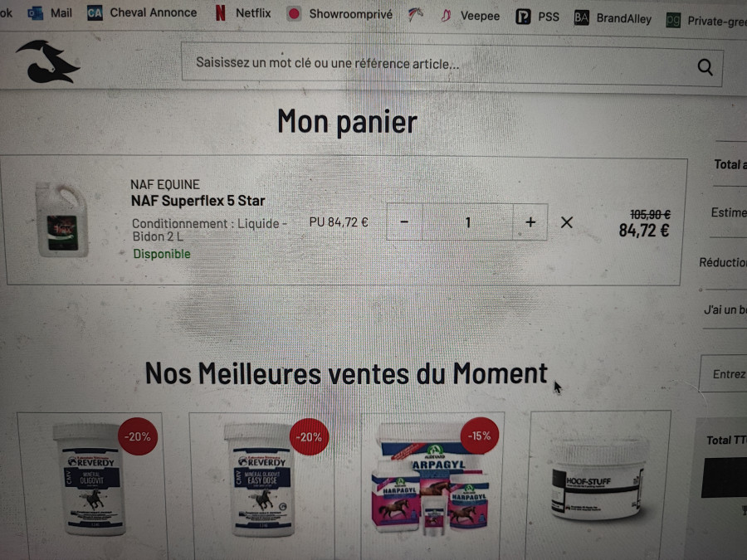Increase quantity with the plus button
The height and width of the screenshot is (560, 747).
point(530,222)
